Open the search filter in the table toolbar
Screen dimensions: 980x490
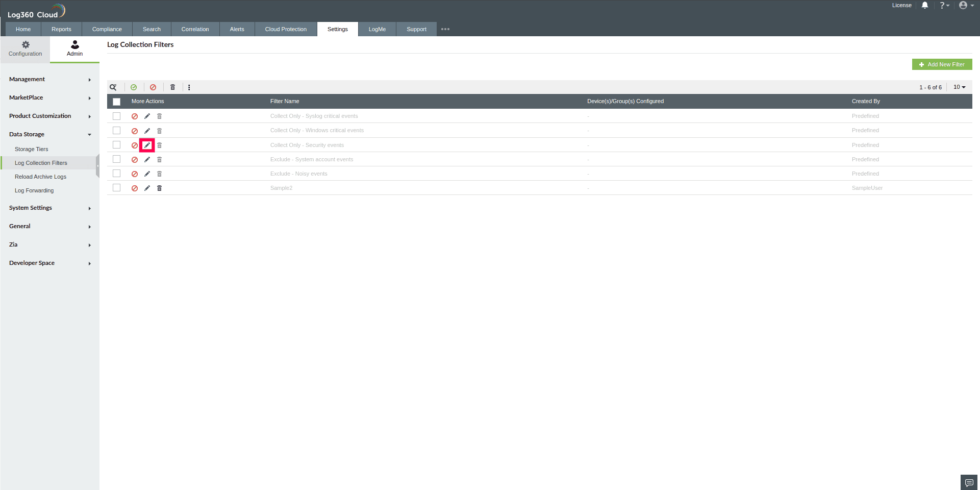tap(113, 87)
